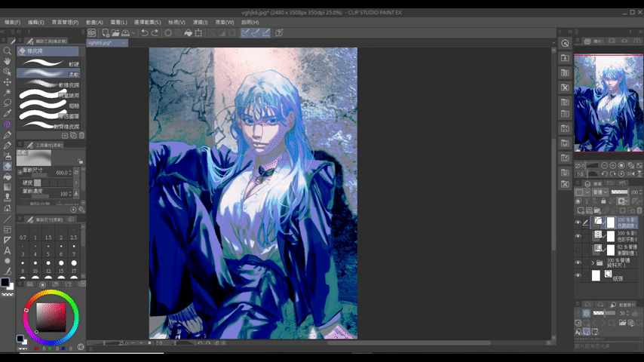Open the color panel menu dropdown arrow
644x362 pixels.
(x=84, y=284)
